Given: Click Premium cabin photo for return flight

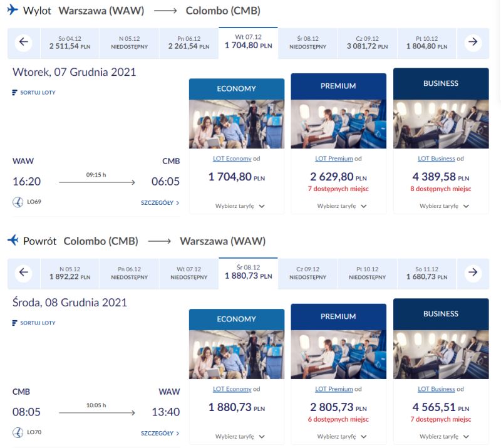Looking at the screenshot, I should coord(339,355).
